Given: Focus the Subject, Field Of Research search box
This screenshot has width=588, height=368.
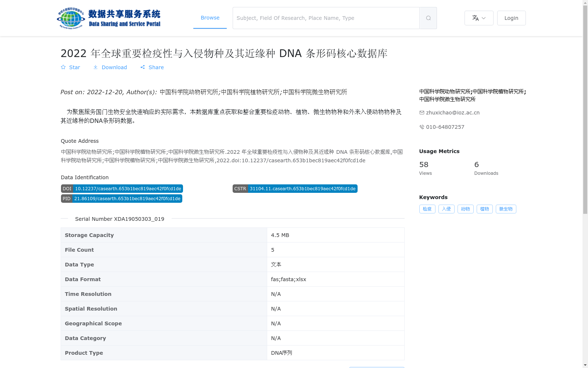Looking at the screenshot, I should 326,18.
